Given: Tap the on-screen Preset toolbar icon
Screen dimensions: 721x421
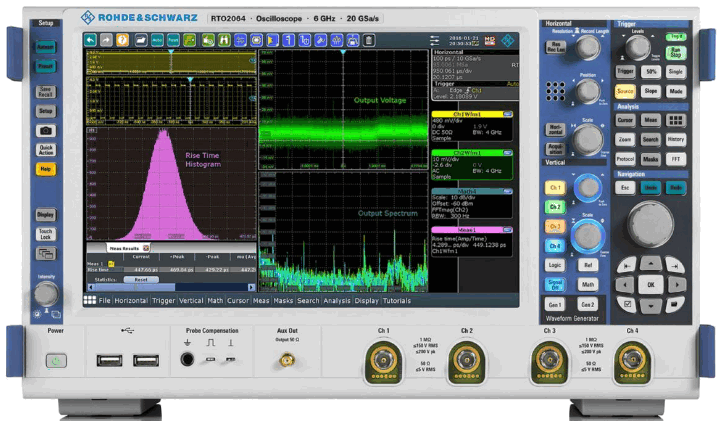Looking at the screenshot, I should [x=173, y=40].
